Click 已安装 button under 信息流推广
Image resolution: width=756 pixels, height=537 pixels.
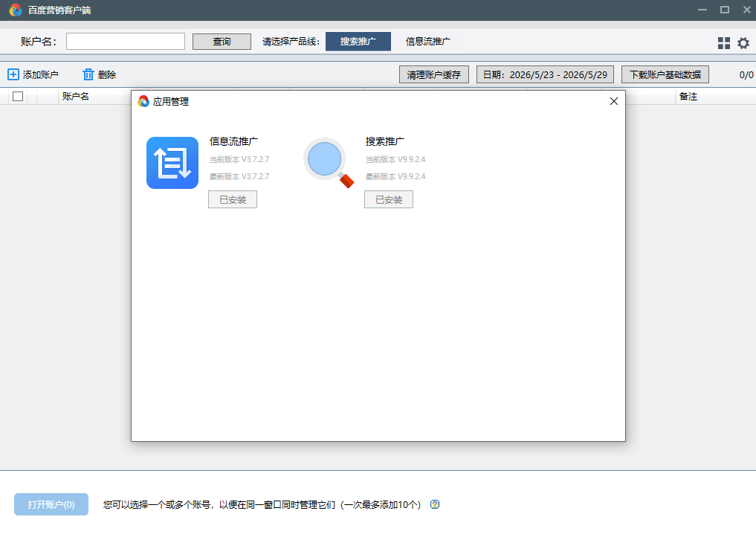[233, 200]
